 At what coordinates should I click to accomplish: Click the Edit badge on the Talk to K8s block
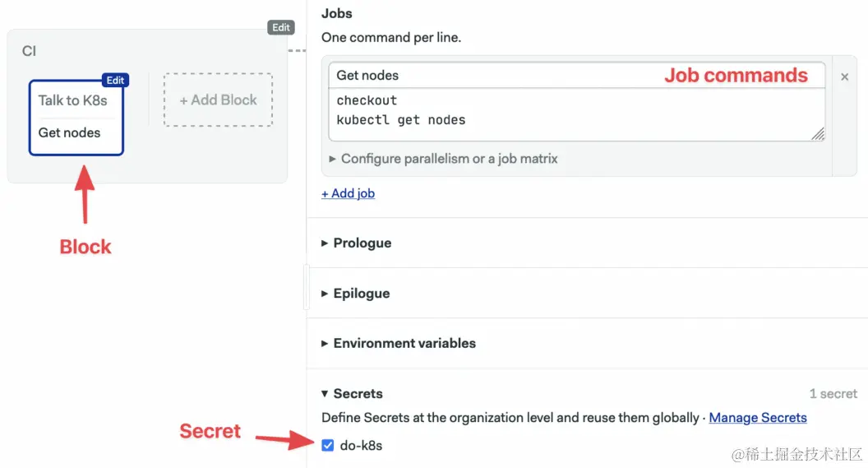115,80
